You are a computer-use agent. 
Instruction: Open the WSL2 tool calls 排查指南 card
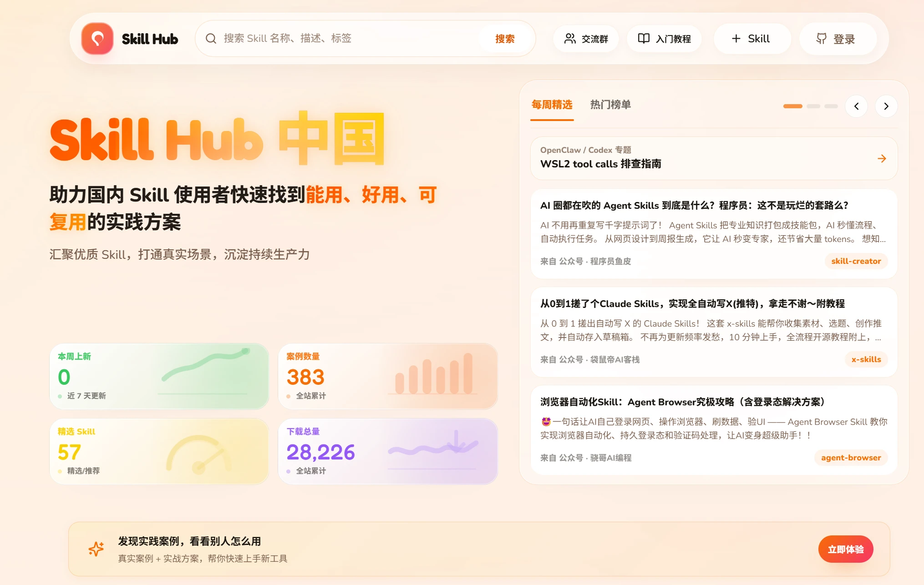(714, 158)
